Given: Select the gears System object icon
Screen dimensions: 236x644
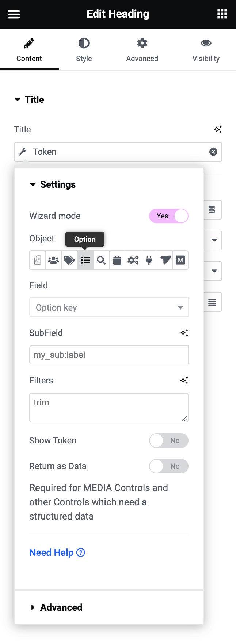Looking at the screenshot, I should coord(133,260).
